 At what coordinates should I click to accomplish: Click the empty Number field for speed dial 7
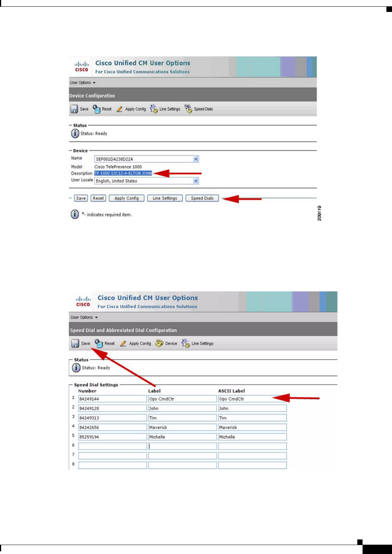tap(113, 456)
